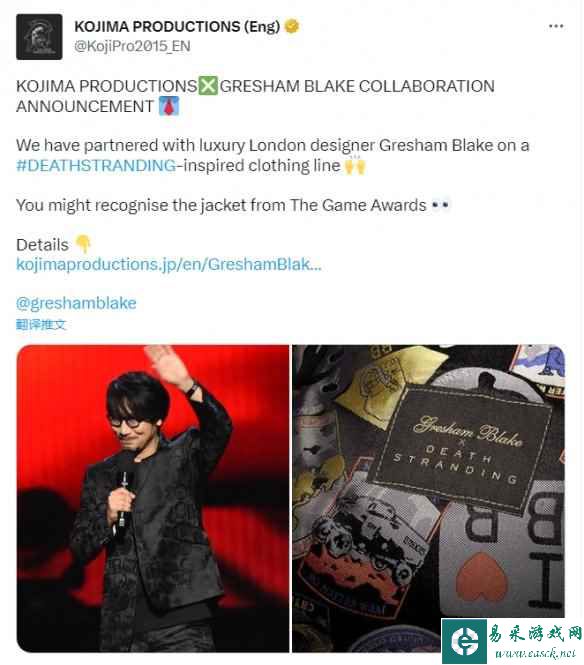Click the pointing down hand emoji
This screenshot has height=665, width=584.
[83, 244]
